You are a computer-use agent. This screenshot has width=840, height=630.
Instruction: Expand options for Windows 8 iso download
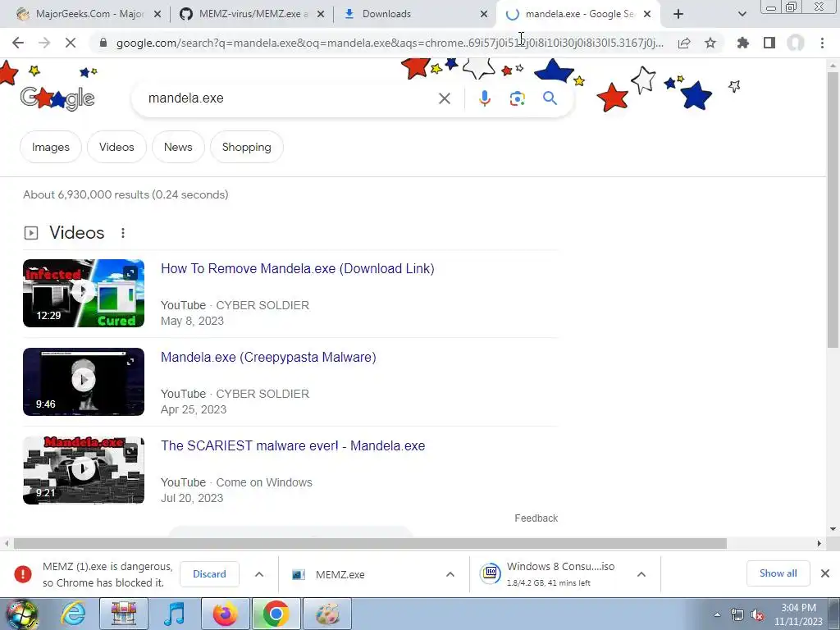[x=641, y=574]
